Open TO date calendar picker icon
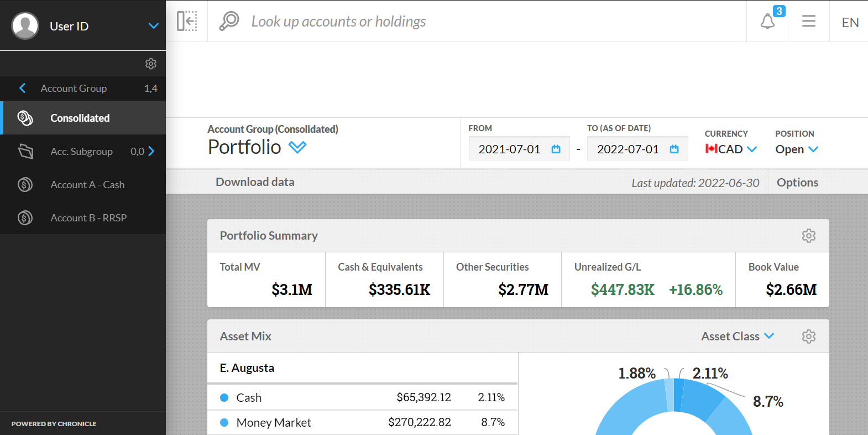Screen dimensions: 868x435 tap(674, 149)
